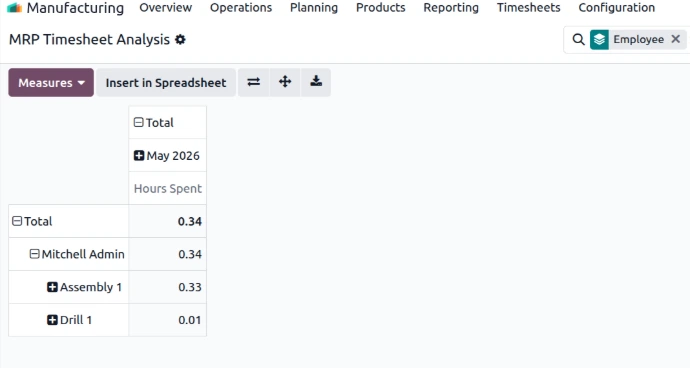
Task: Collapse the Mitchell Admin row
Action: pos(77,254)
